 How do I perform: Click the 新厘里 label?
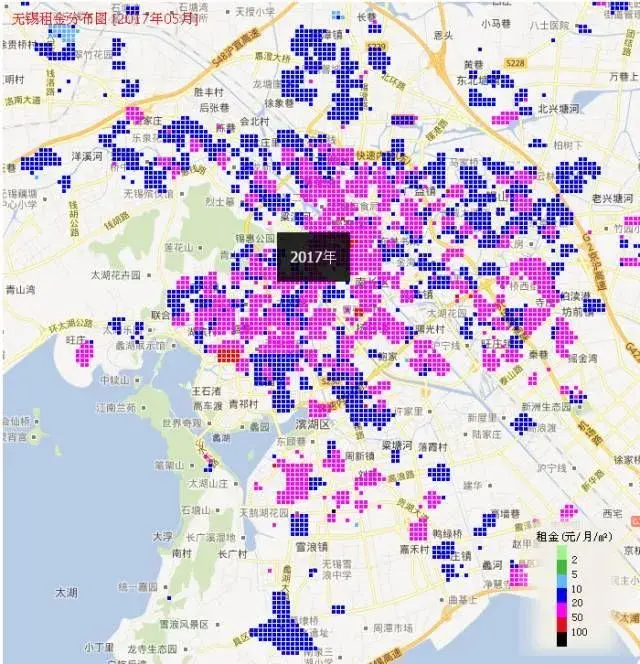(x=482, y=418)
